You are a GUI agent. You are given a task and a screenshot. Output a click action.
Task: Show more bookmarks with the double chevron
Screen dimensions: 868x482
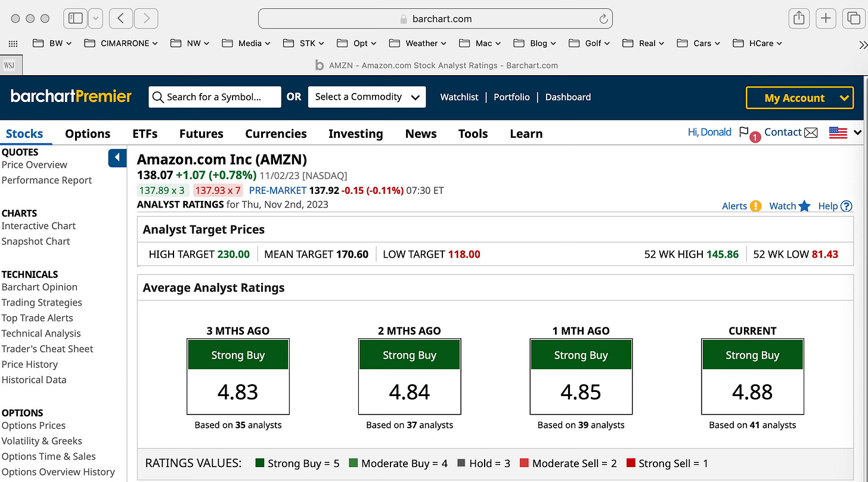862,44
